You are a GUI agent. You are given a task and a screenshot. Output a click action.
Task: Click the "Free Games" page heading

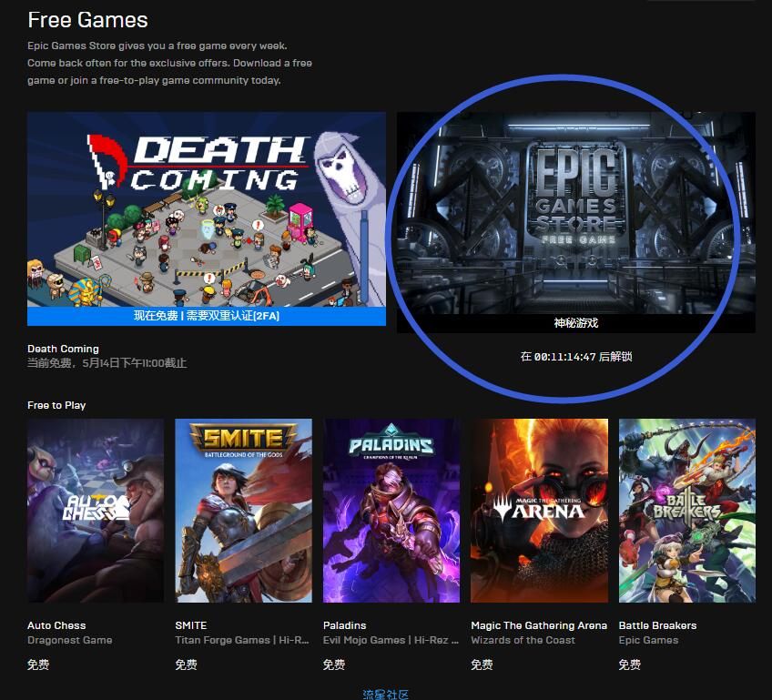pos(87,20)
